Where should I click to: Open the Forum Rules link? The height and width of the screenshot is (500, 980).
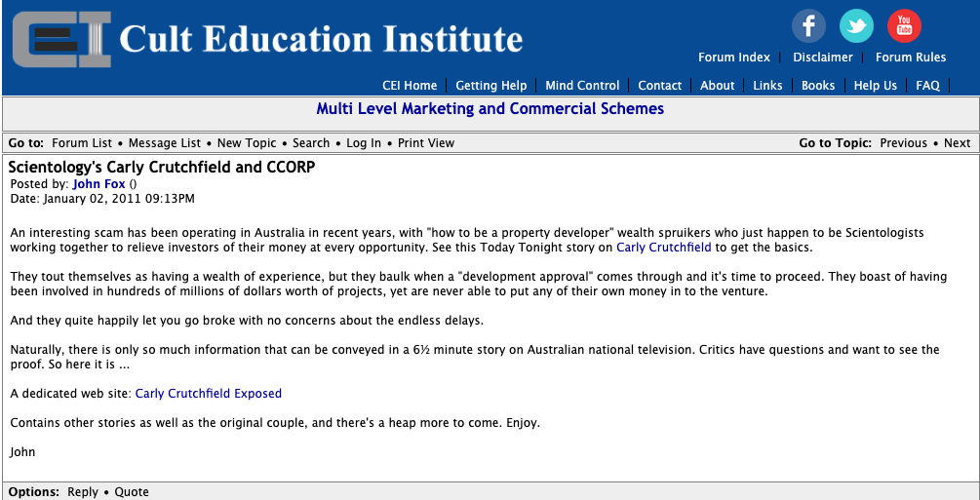pyautogui.click(x=911, y=58)
